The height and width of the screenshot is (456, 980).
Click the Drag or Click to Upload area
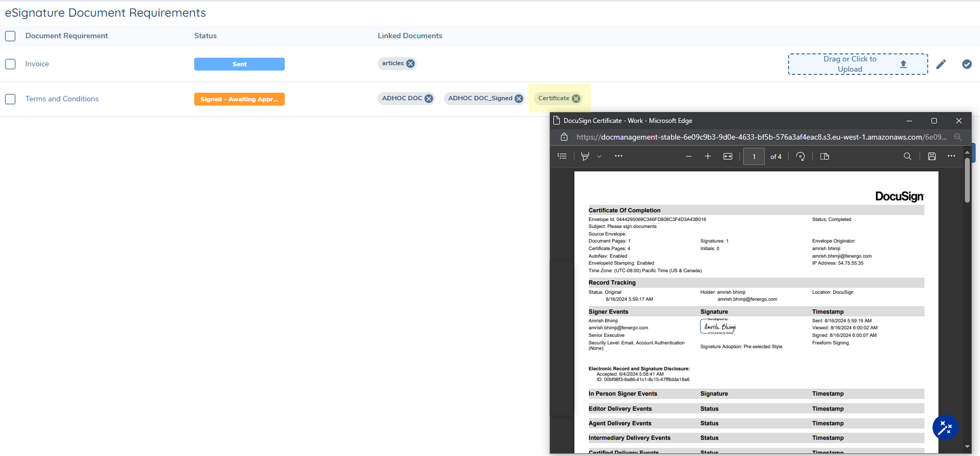coord(858,64)
